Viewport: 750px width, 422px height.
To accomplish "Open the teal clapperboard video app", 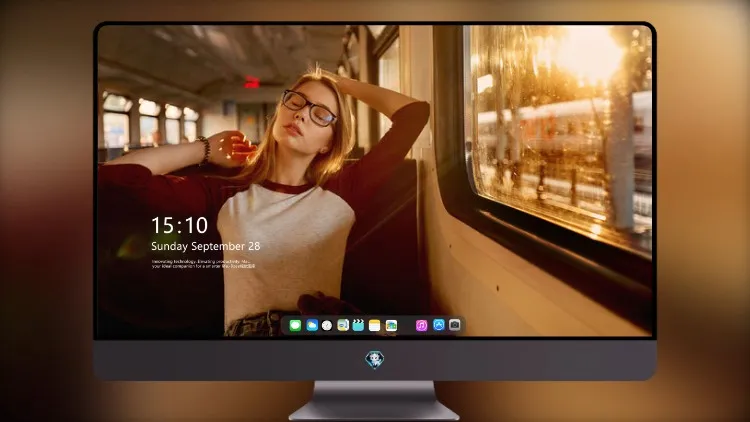I will [358, 325].
